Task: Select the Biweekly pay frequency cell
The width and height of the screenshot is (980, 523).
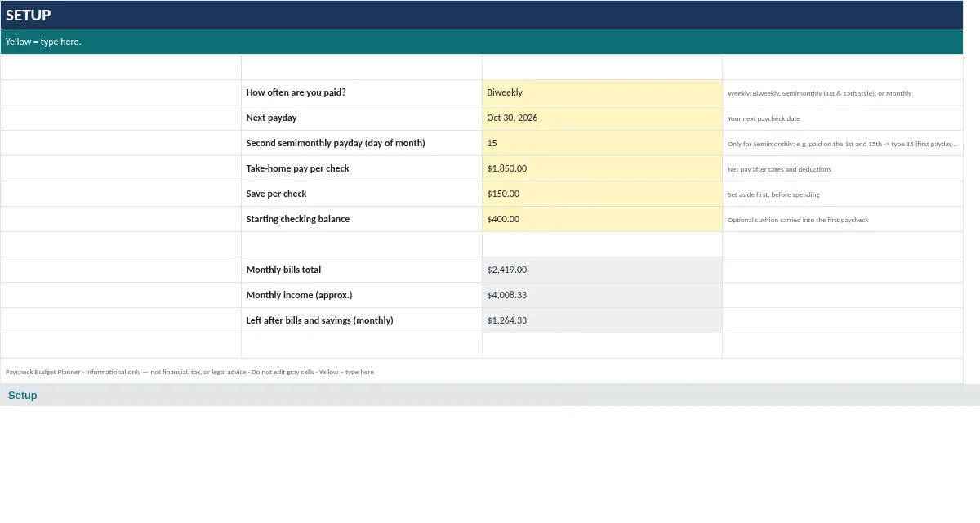Action: click(602, 92)
